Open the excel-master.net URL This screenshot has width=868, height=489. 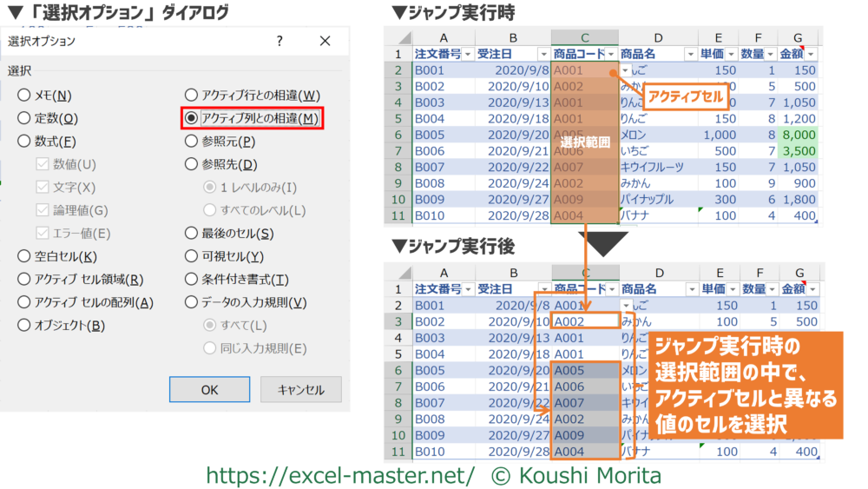point(340,475)
